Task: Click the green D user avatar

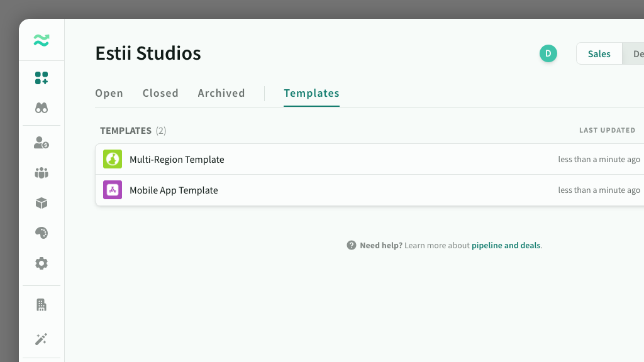Action: [x=548, y=54]
